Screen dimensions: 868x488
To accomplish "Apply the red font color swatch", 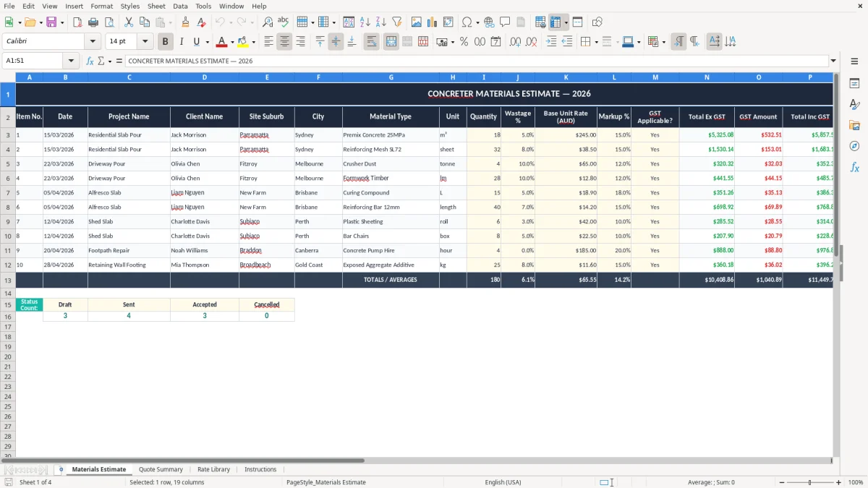I will 222,42.
